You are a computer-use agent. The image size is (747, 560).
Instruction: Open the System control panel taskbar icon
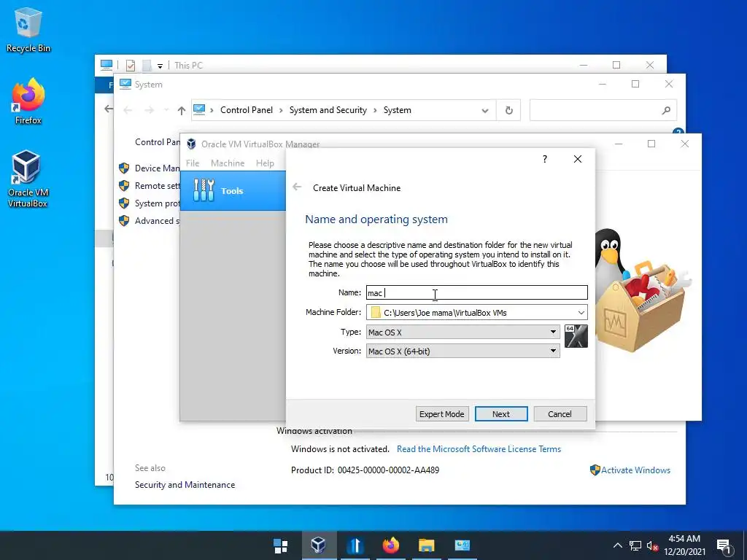pos(462,545)
